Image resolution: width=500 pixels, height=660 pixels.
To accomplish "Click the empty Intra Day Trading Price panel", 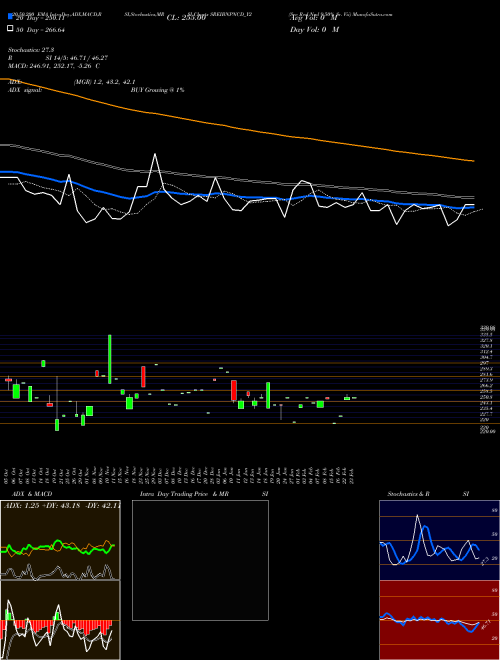I will [200, 560].
